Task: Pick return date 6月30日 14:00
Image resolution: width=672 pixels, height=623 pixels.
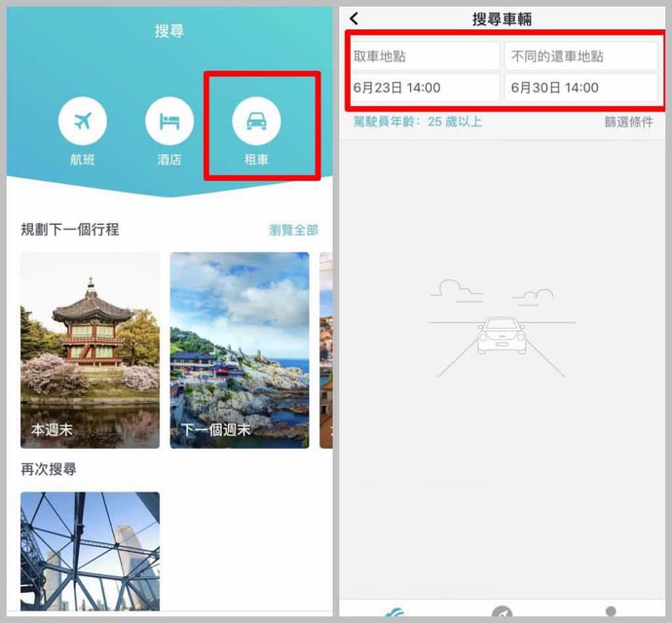Action: [x=581, y=88]
